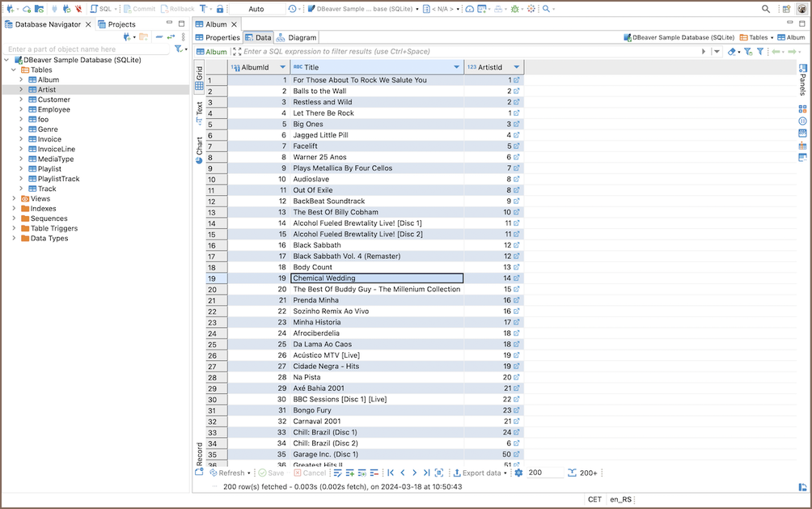Screen dimensions: 812x509
Task: Open the Diagram tab
Action: coord(297,37)
